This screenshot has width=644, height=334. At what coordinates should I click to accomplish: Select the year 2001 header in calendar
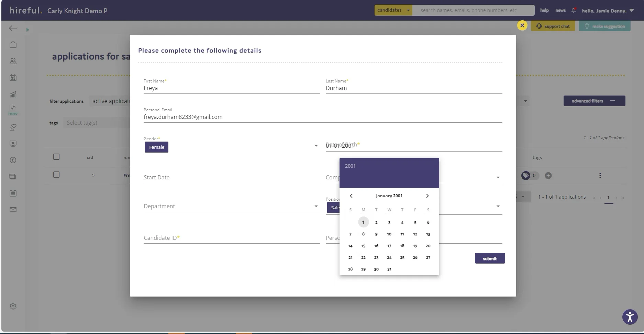[x=350, y=166]
